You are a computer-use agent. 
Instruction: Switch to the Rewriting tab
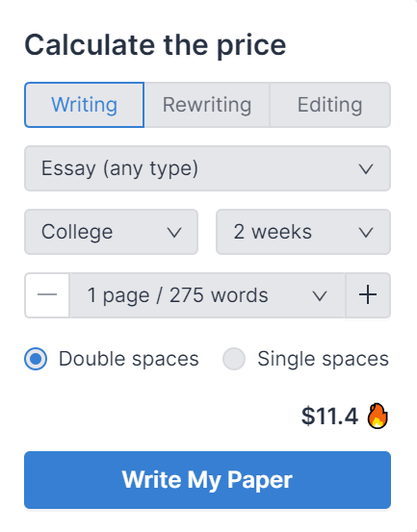tap(207, 105)
